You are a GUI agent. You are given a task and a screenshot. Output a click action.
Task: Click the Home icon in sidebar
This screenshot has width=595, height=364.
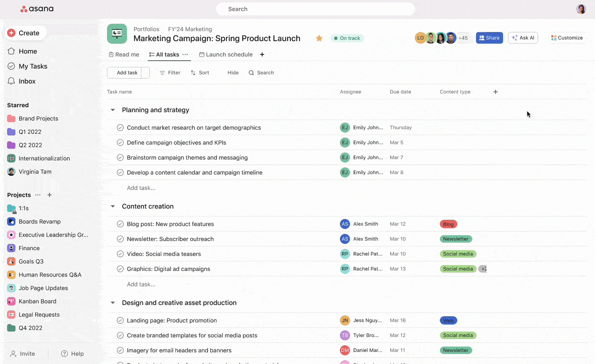coord(12,51)
